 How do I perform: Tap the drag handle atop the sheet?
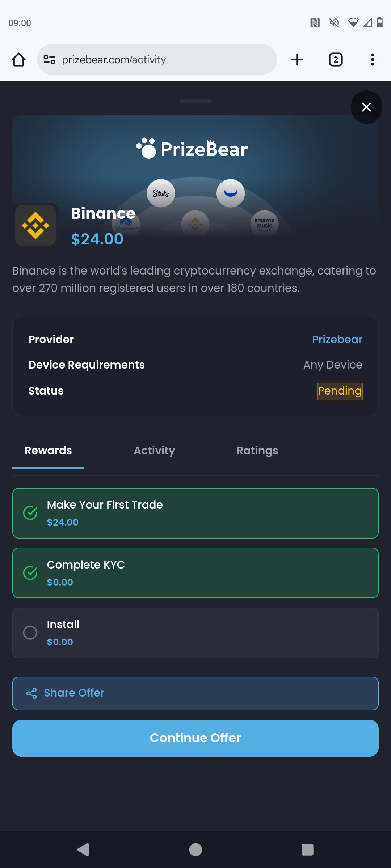coord(195,101)
